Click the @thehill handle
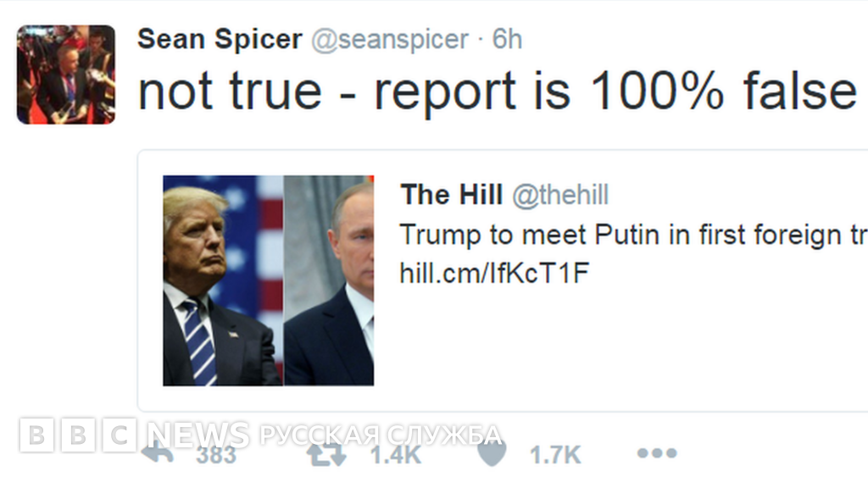 pyautogui.click(x=561, y=195)
